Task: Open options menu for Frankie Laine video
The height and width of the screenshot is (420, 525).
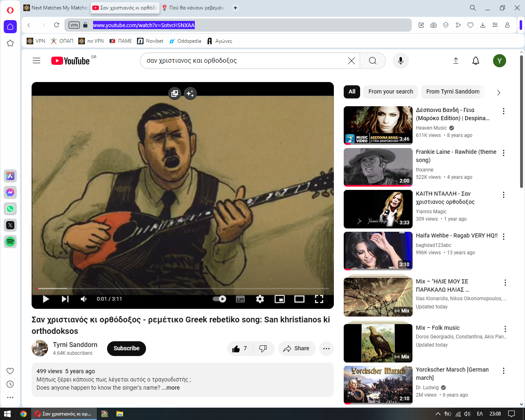Action: tap(503, 153)
